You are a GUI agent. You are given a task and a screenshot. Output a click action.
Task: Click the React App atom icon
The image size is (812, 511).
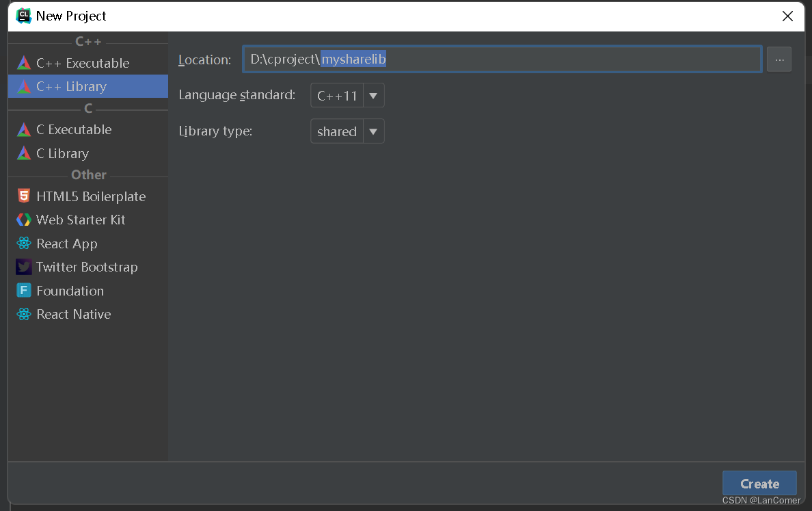click(24, 243)
